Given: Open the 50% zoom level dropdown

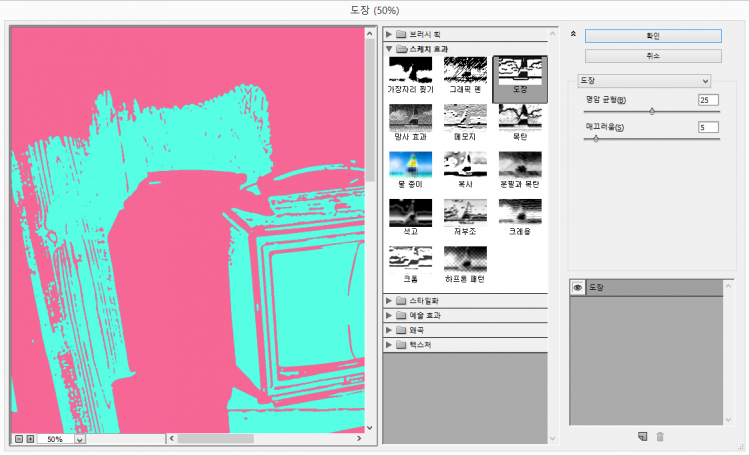Looking at the screenshot, I should [80, 439].
